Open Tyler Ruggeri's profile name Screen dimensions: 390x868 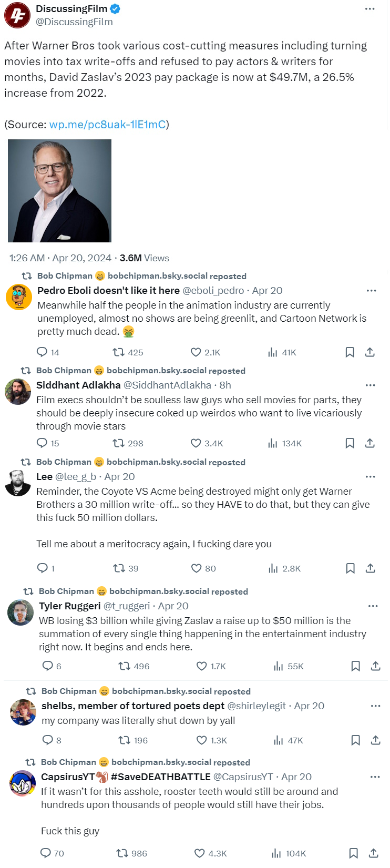69,606
